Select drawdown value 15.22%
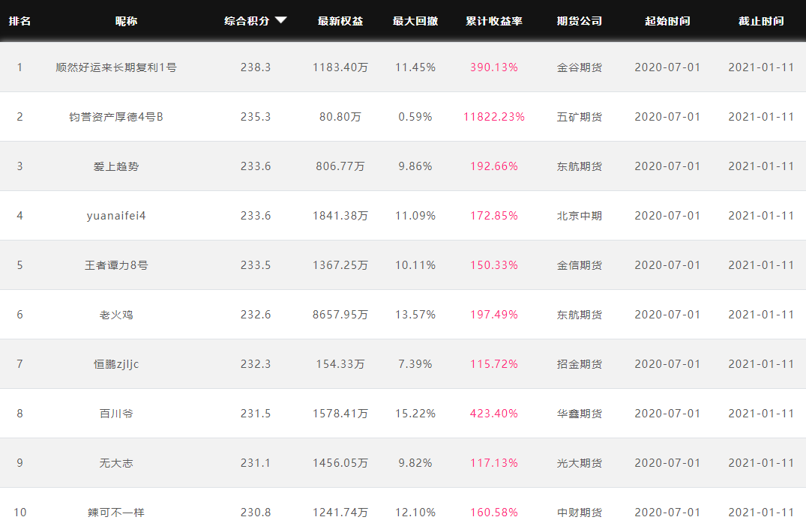The image size is (806, 532). [x=415, y=414]
